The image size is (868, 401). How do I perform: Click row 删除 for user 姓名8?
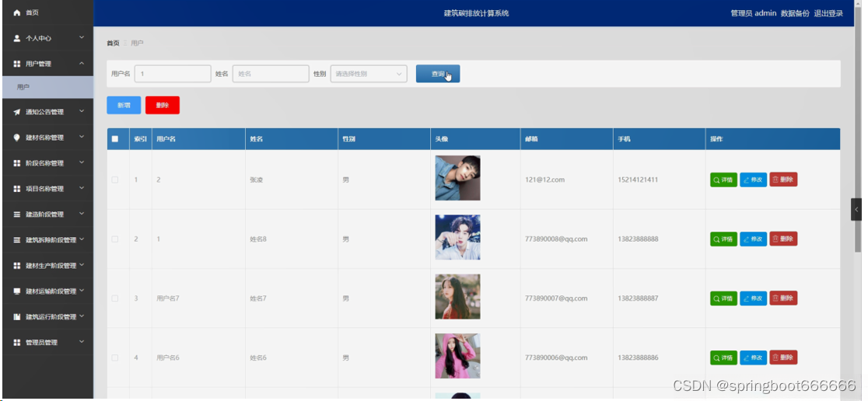[x=783, y=239]
